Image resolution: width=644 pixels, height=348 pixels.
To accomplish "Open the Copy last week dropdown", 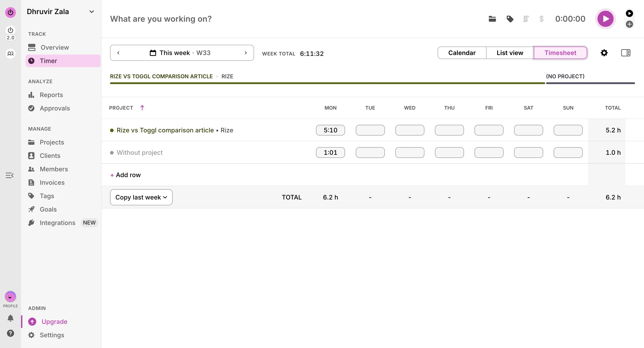I will pyautogui.click(x=141, y=197).
